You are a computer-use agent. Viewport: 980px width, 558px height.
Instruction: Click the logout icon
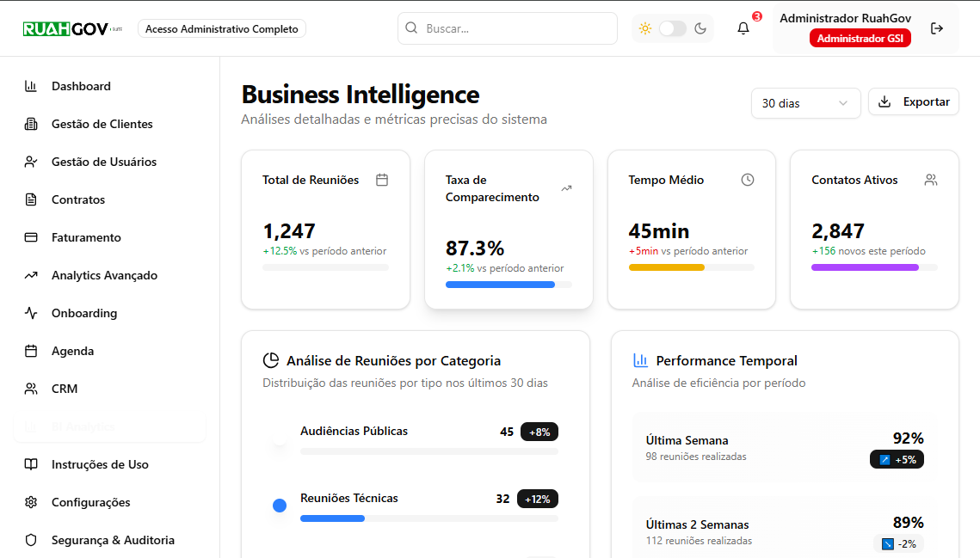point(936,28)
